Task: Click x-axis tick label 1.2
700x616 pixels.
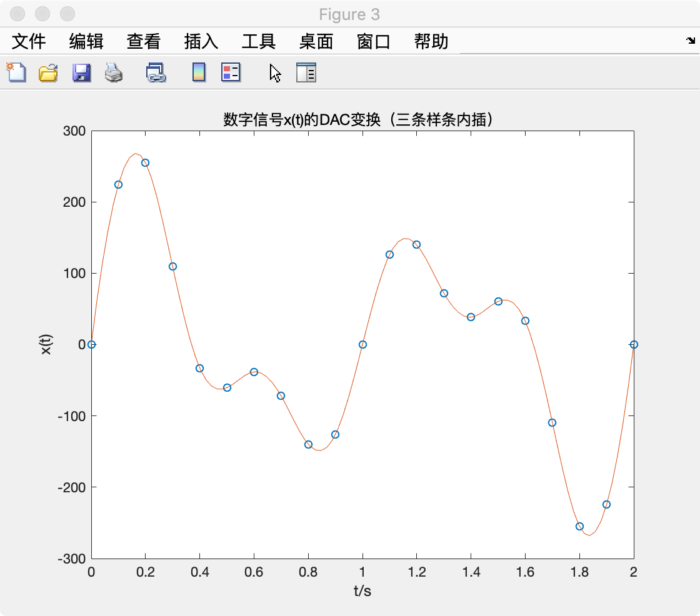Action: [x=416, y=572]
